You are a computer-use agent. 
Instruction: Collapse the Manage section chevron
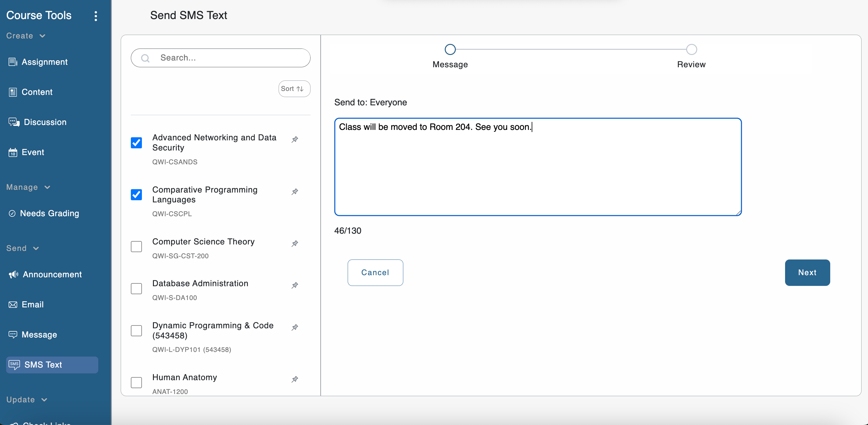(47, 187)
